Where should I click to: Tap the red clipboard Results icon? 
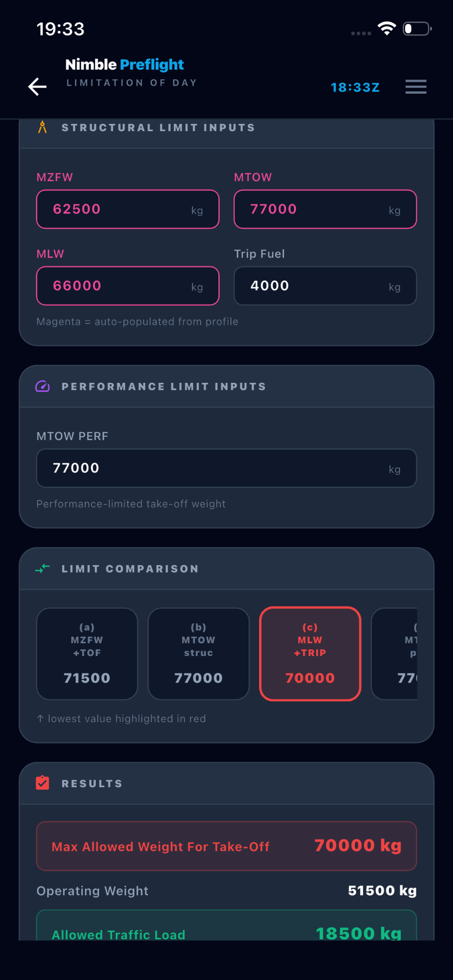43,783
